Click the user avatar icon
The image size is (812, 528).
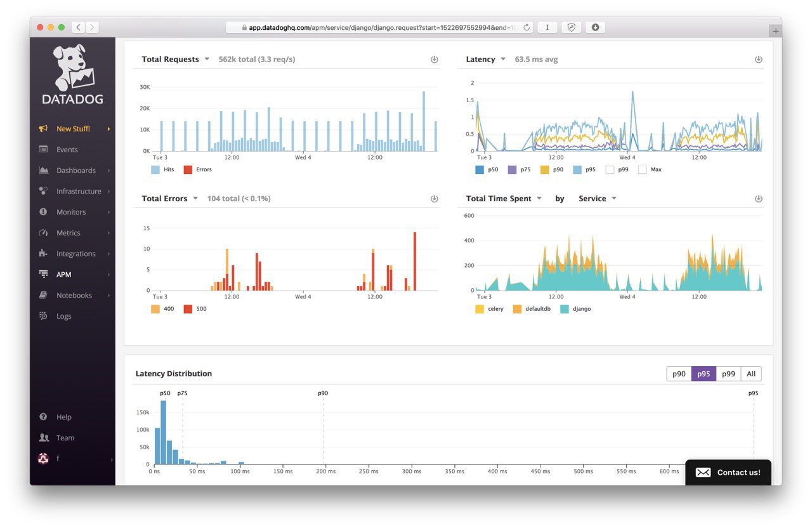(x=43, y=458)
